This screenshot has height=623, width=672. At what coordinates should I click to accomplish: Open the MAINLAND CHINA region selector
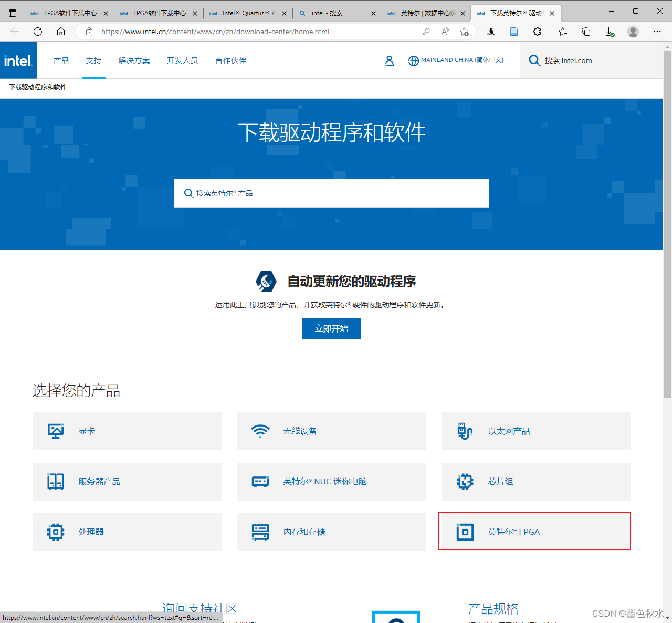tap(456, 60)
